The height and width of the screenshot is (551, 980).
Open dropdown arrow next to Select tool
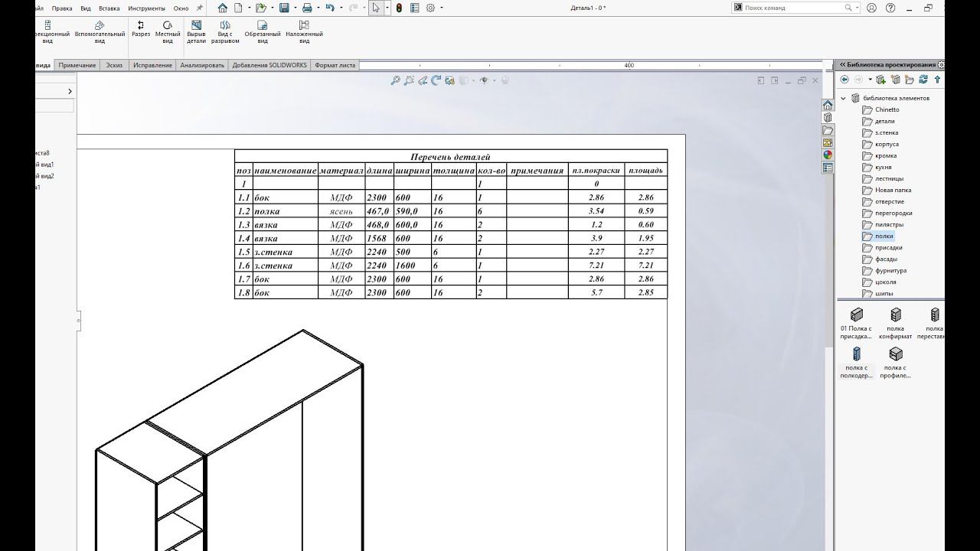[387, 8]
